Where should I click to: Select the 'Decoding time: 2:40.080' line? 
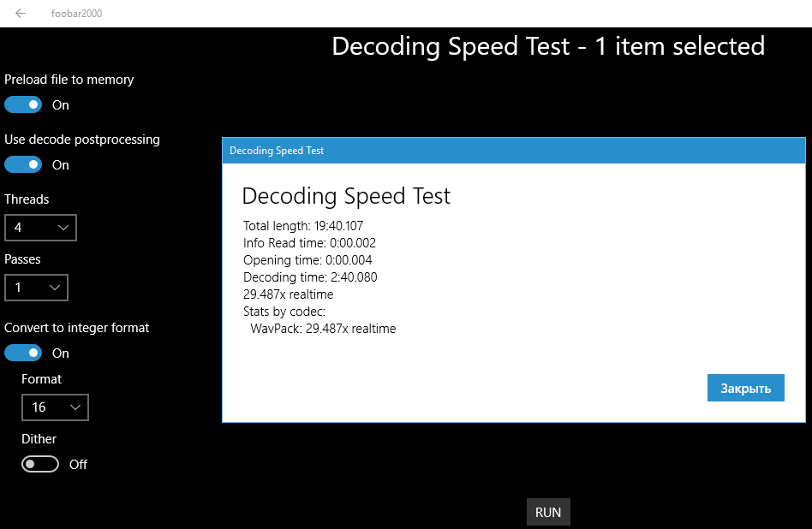pos(310,277)
